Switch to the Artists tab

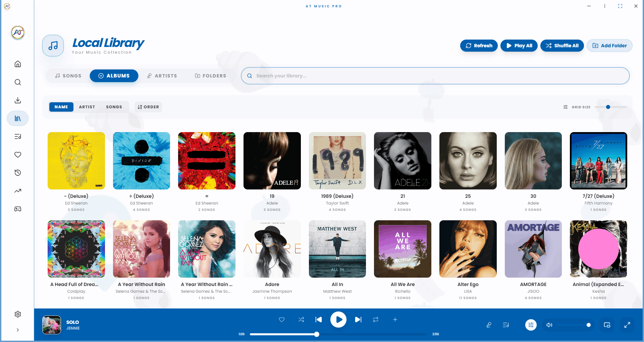coord(162,75)
